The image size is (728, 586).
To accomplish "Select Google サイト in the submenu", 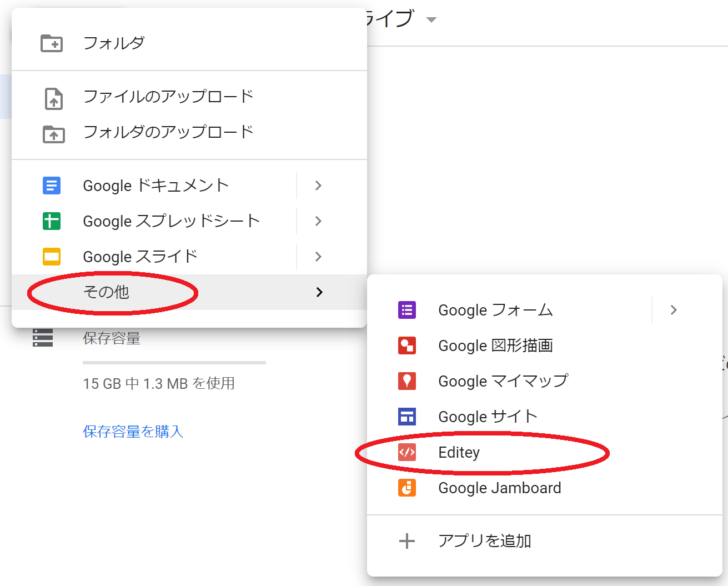I will (x=545, y=417).
